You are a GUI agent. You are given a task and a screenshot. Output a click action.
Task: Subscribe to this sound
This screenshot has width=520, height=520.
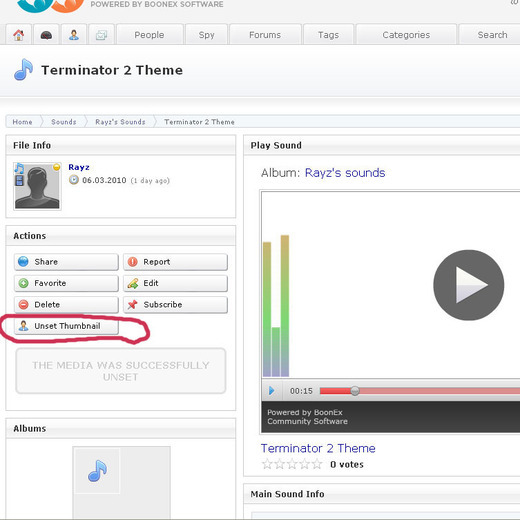point(175,305)
